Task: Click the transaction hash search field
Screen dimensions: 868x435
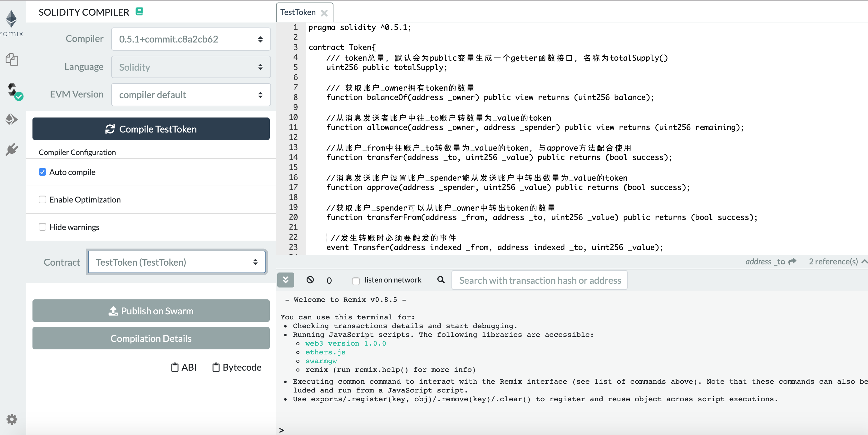Action: pos(540,280)
